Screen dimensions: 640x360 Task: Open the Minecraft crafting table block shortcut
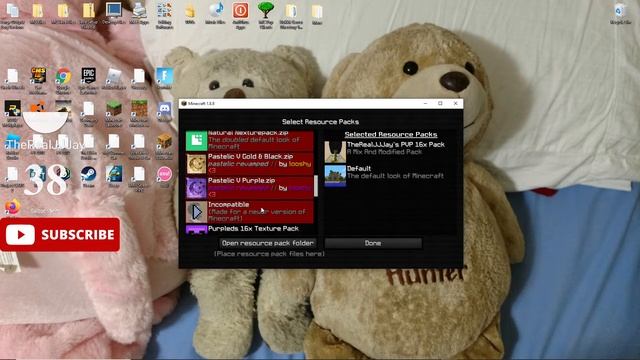(164, 145)
